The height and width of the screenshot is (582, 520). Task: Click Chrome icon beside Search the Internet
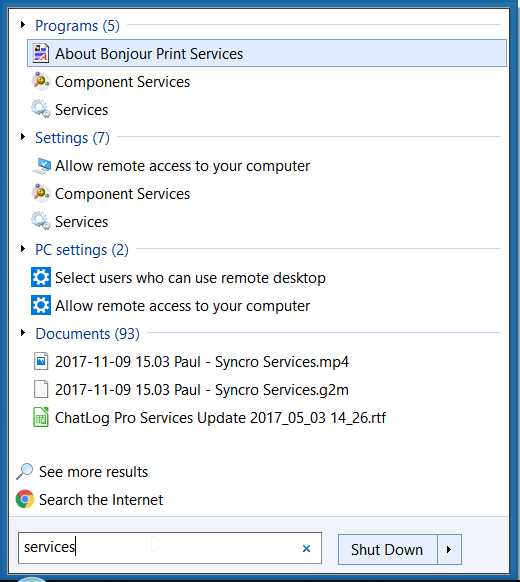25,499
